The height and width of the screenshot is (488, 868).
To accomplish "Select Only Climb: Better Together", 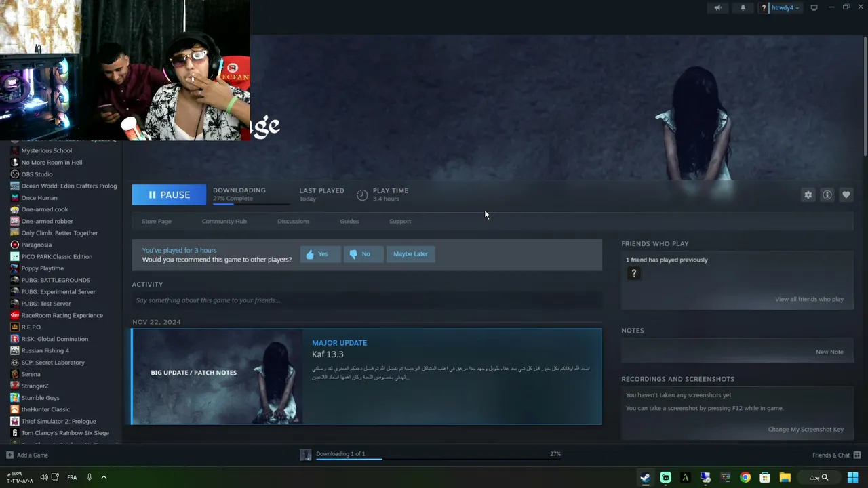I will 59,233.
